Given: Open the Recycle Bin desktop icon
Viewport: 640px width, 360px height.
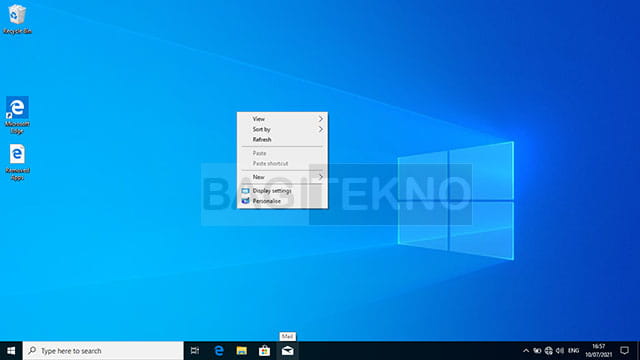Looking at the screenshot, I should coord(17,19).
